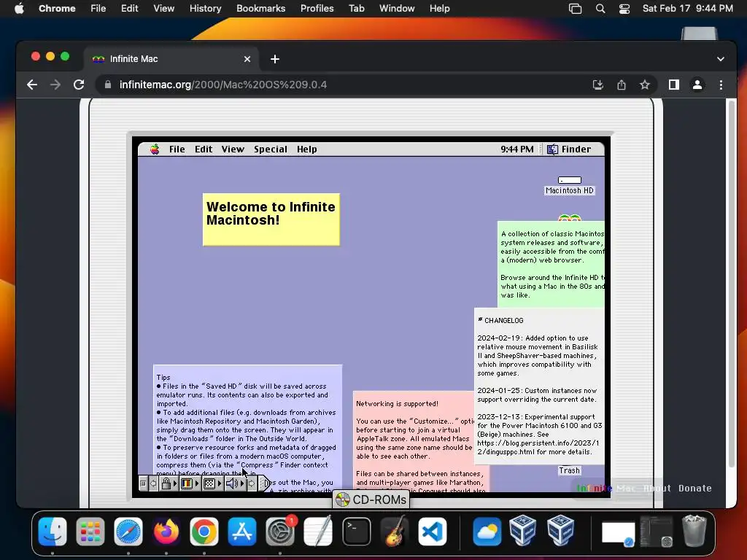Open Finder from the Dock

[53, 532]
